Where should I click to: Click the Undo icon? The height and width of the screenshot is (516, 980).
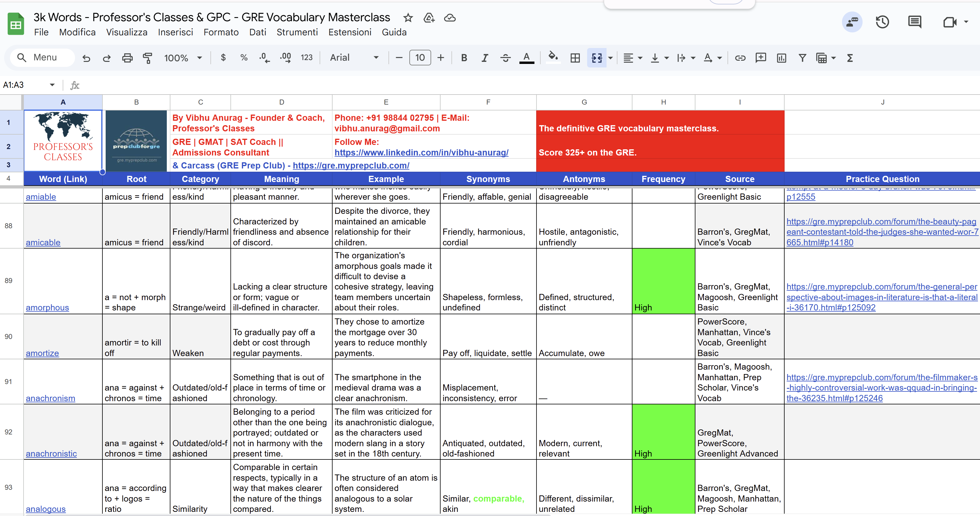pyautogui.click(x=86, y=58)
